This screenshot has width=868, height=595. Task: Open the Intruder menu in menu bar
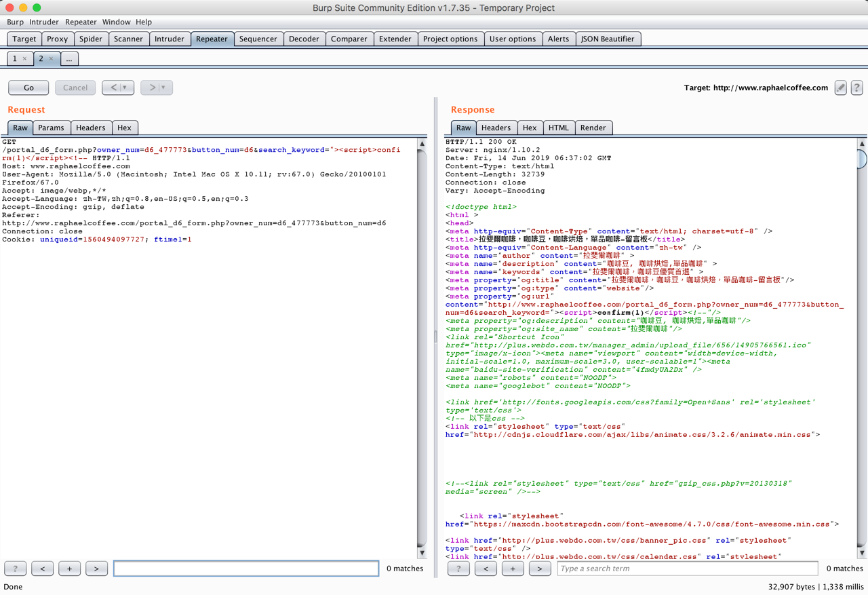44,22
